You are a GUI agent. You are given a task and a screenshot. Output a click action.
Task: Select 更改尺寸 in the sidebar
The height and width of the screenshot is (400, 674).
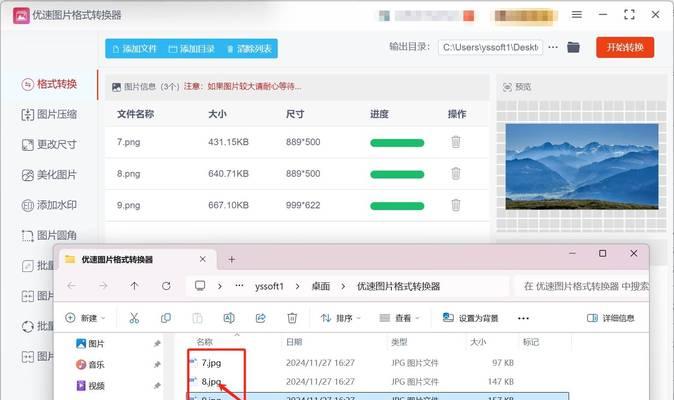pyautogui.click(x=50, y=145)
